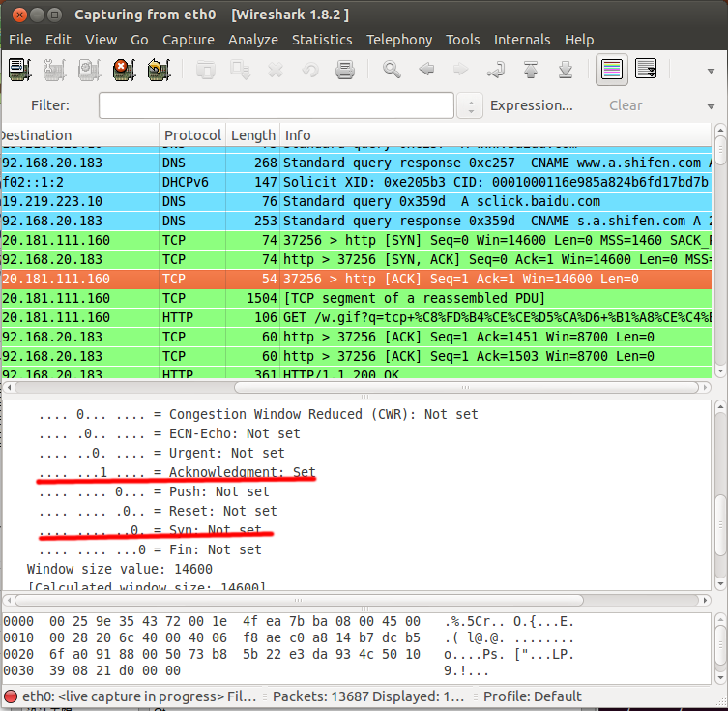This screenshot has width=728, height=711.
Task: Open the View menu
Action: 101,40
